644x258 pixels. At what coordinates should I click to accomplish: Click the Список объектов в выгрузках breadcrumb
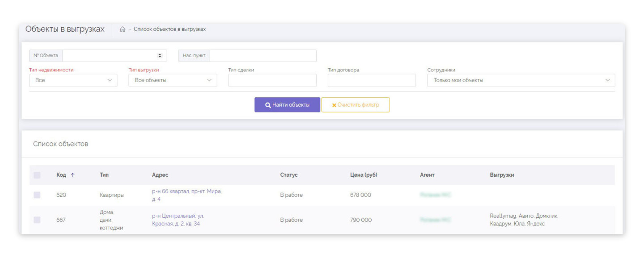169,29
